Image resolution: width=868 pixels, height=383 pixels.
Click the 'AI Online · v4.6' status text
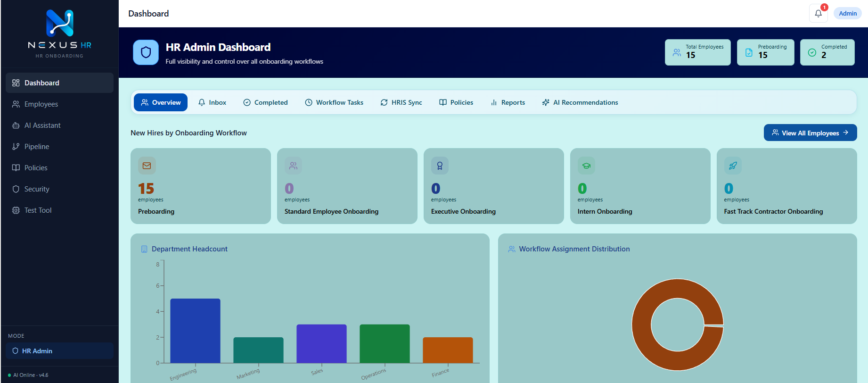31,375
